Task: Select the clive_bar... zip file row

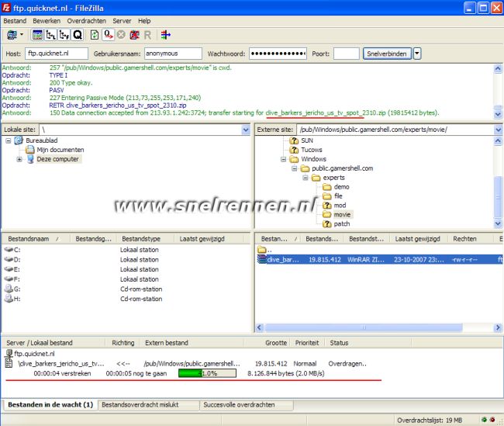Action: 380,260
